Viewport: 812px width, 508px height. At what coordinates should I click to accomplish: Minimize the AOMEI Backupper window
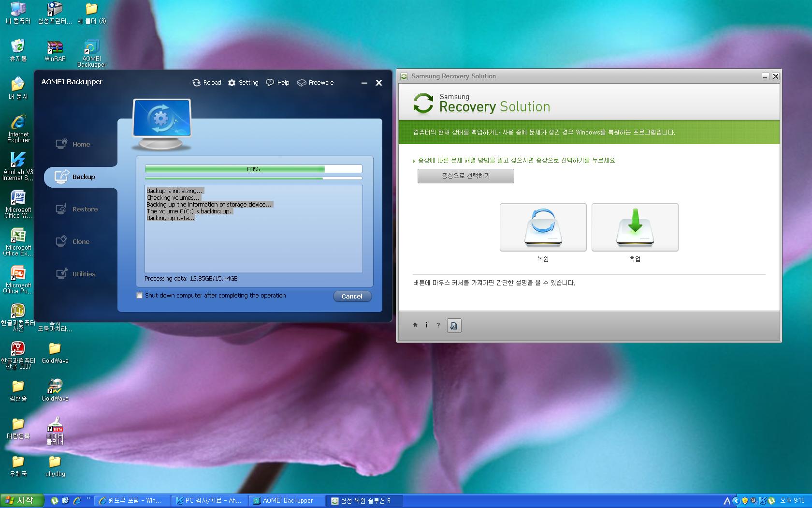pyautogui.click(x=364, y=83)
